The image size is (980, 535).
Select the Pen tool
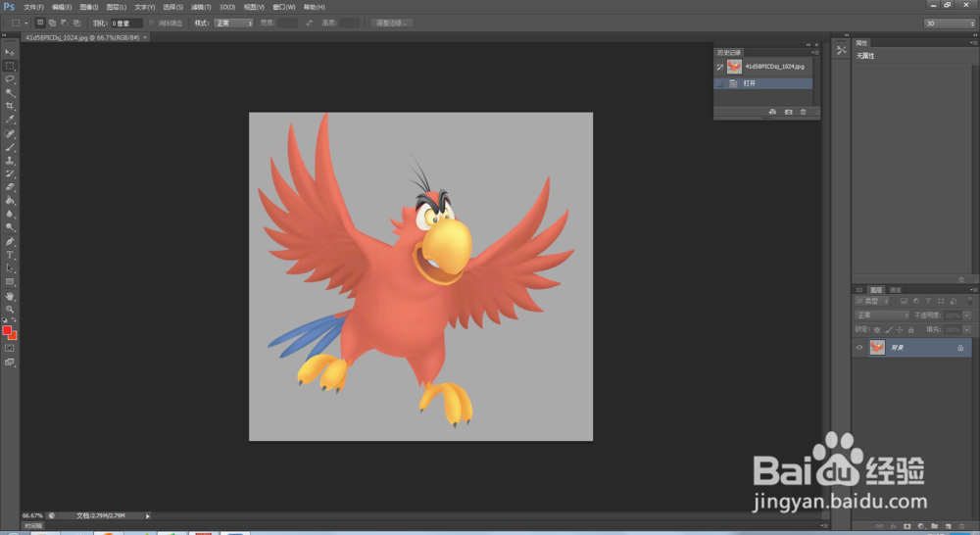10,241
